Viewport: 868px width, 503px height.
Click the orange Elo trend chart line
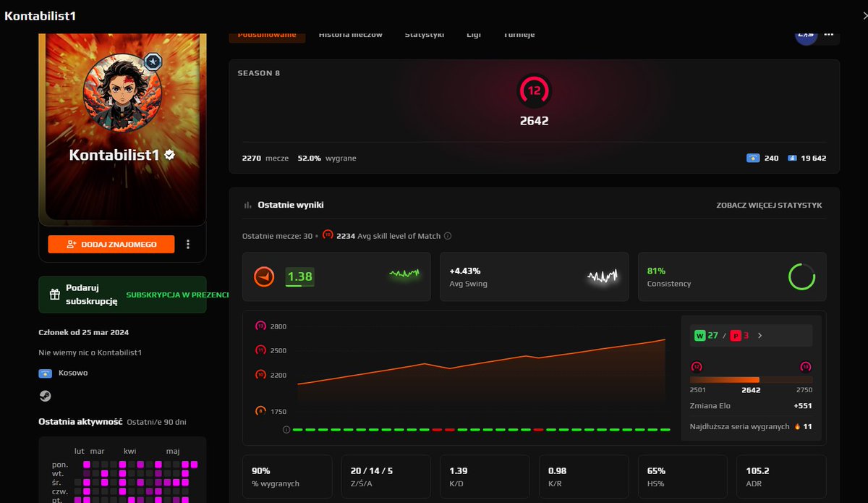point(481,362)
